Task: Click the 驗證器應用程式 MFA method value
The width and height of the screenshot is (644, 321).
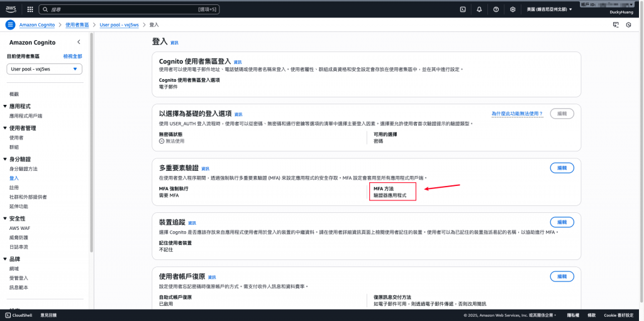Action: [x=390, y=195]
